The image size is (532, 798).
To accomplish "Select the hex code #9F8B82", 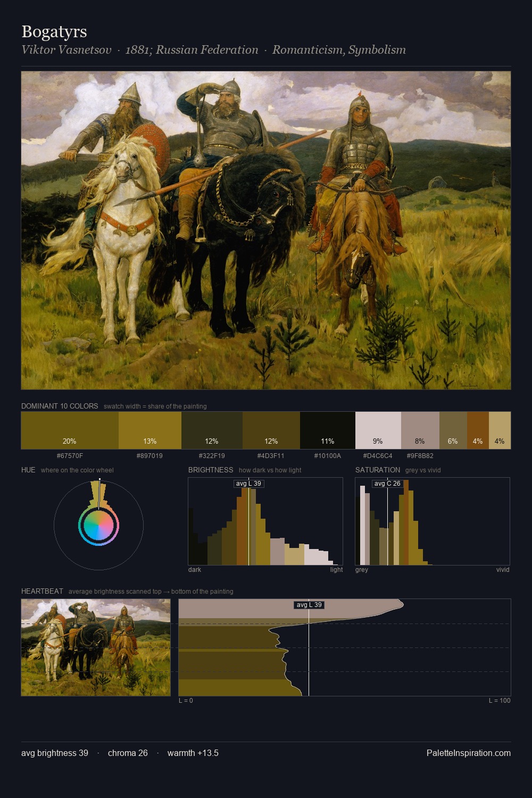I will (x=420, y=456).
